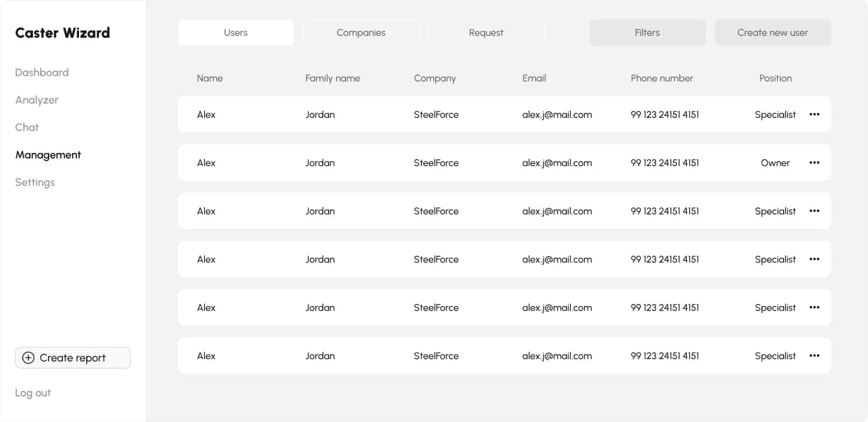868x422 pixels.
Task: Switch to the Companies tab
Action: click(x=361, y=32)
